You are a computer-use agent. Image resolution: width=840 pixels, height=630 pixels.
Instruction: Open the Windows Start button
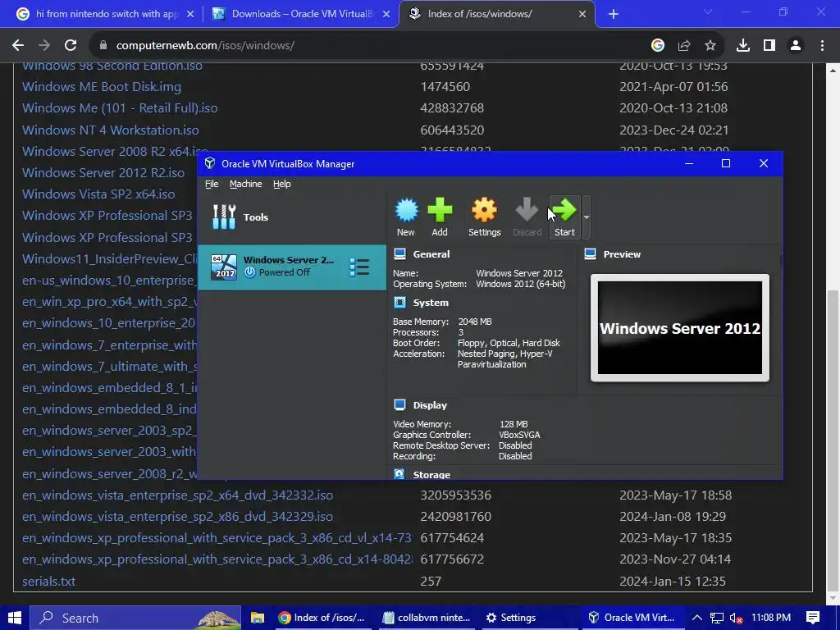coord(15,618)
